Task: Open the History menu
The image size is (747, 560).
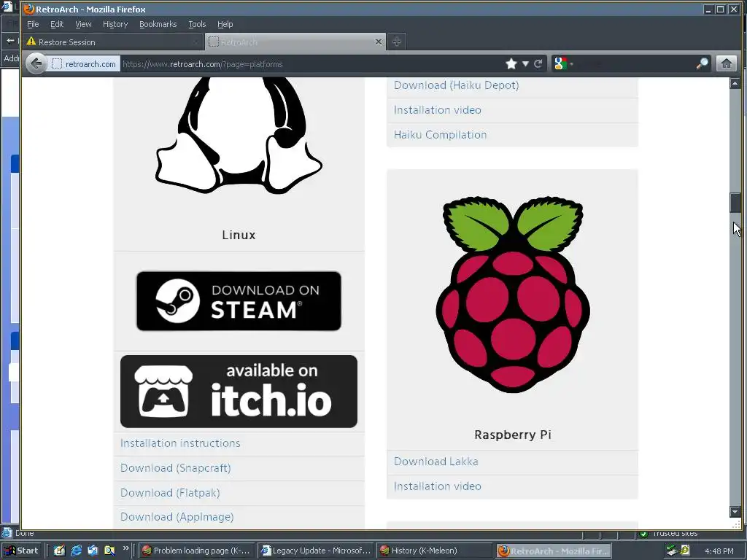Action: coord(115,24)
